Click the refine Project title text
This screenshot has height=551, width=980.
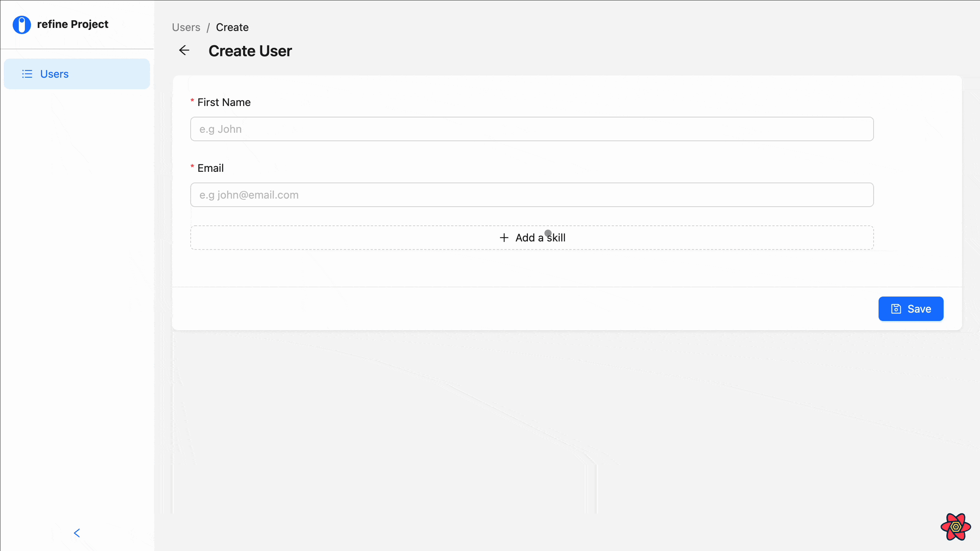pyautogui.click(x=73, y=24)
